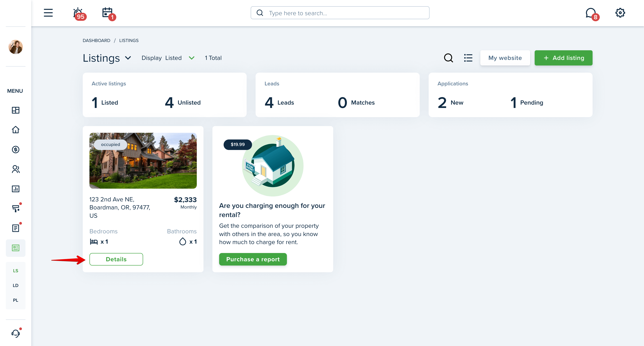
Task: Select the LS submenu item
Action: (15, 270)
